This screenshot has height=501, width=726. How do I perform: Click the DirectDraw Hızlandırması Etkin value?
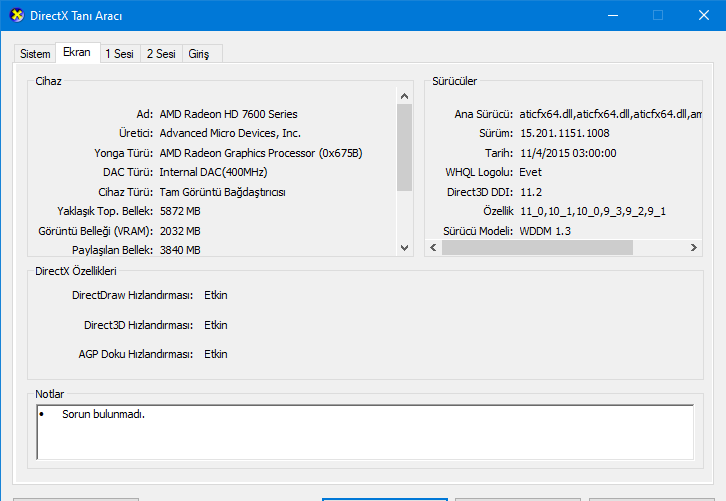[x=215, y=295]
